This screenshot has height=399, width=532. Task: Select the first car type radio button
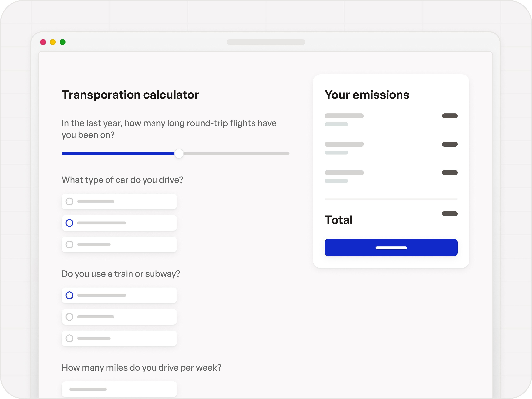point(70,201)
